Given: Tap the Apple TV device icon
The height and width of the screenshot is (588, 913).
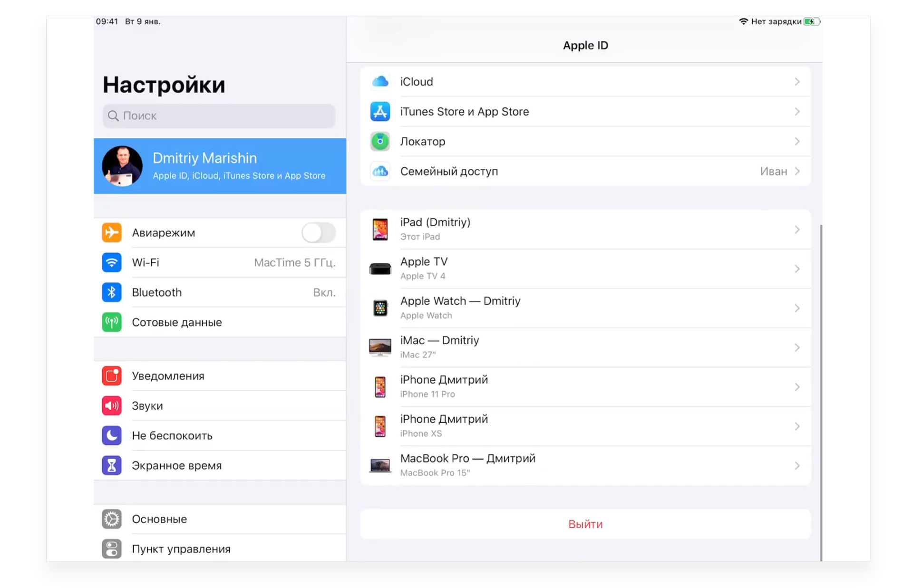Looking at the screenshot, I should [x=380, y=269].
